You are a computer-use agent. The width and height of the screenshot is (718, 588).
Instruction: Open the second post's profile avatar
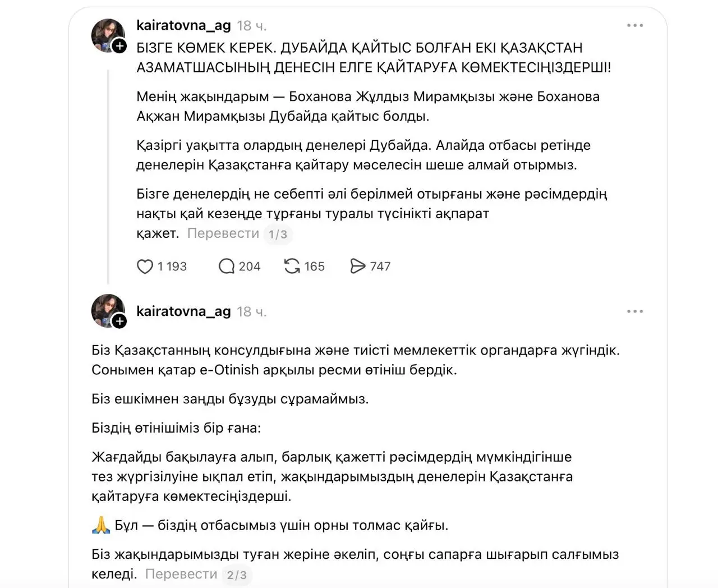[x=108, y=310]
